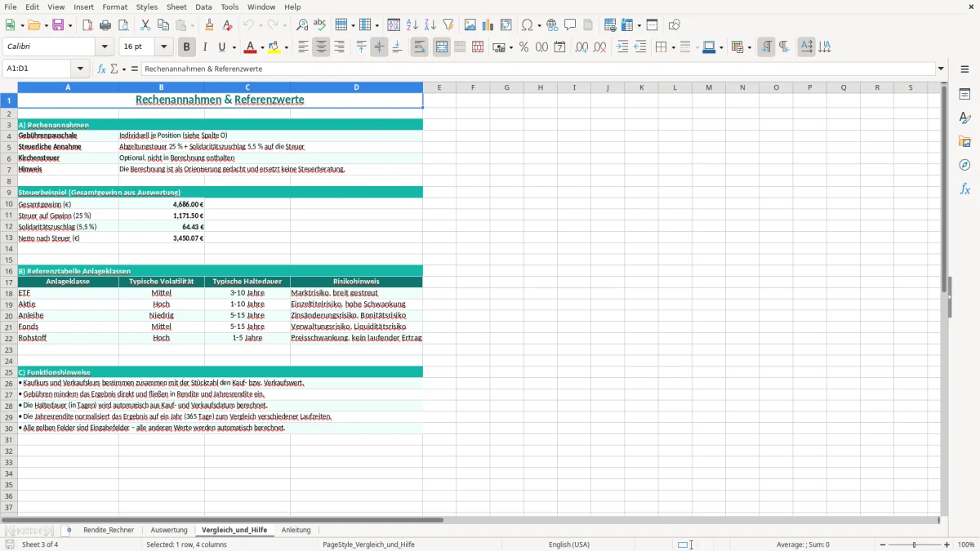The height and width of the screenshot is (551, 980).
Task: Open the Sidebar Properties deck
Action: coord(964,94)
